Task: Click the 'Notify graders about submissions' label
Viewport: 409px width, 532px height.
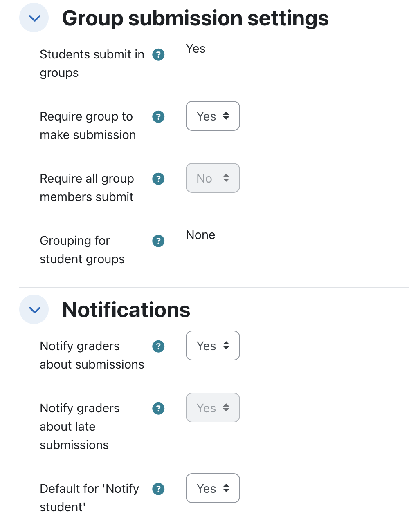Action: coord(92,355)
